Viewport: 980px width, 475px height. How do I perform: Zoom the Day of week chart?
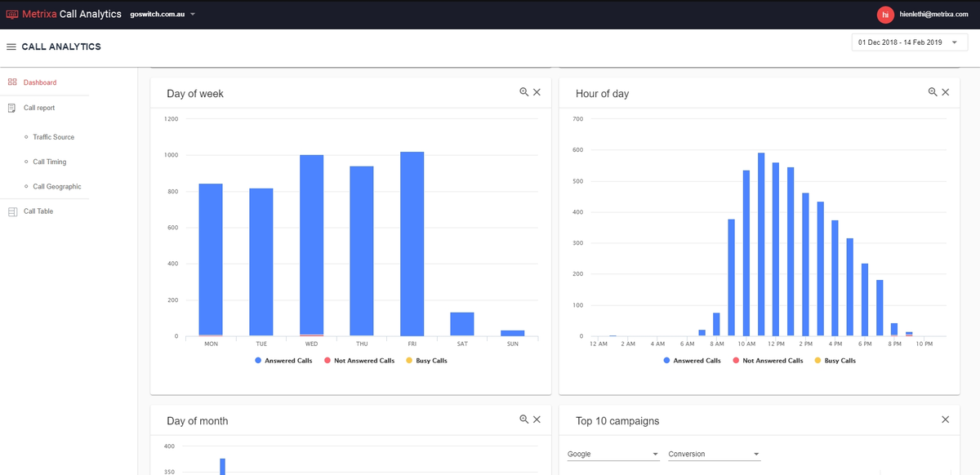click(x=524, y=92)
